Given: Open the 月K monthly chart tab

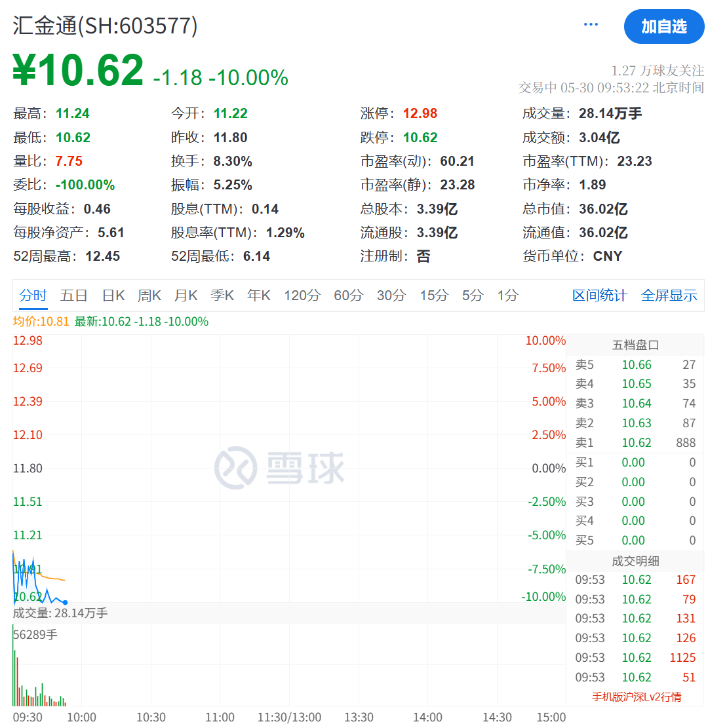Looking at the screenshot, I should pyautogui.click(x=186, y=295).
